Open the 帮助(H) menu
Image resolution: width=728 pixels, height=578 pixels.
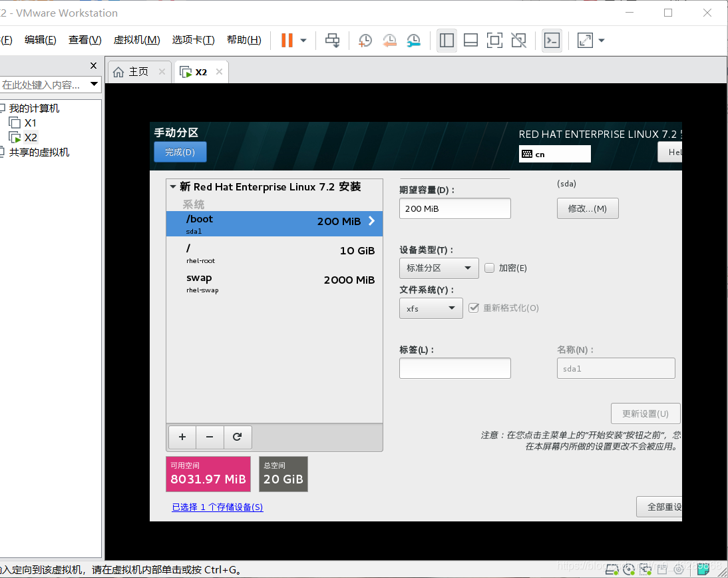244,40
